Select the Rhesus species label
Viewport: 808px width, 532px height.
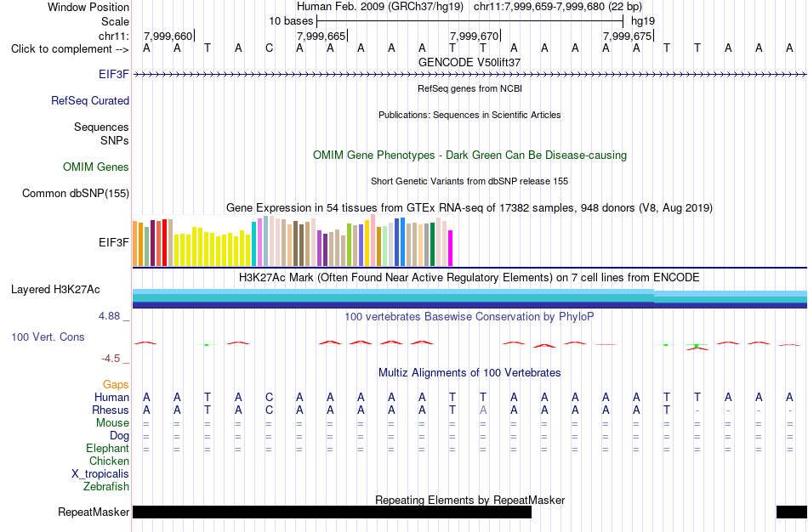click(x=110, y=410)
